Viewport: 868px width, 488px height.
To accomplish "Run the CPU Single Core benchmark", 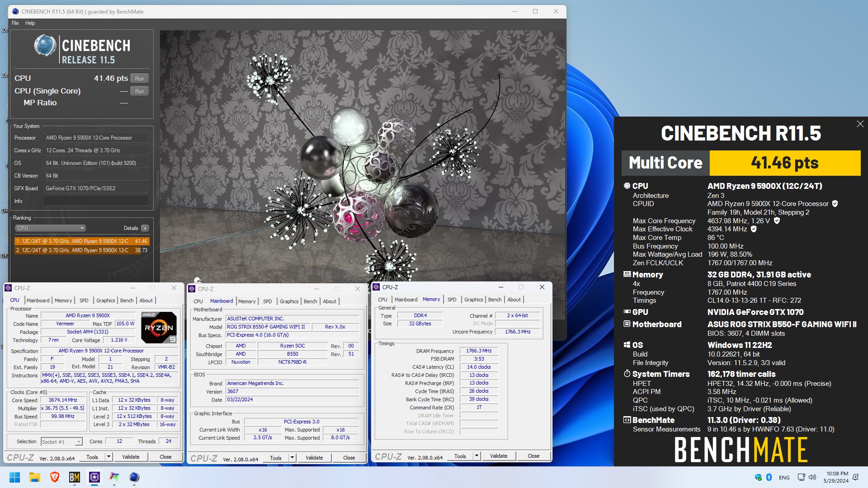I will point(140,91).
